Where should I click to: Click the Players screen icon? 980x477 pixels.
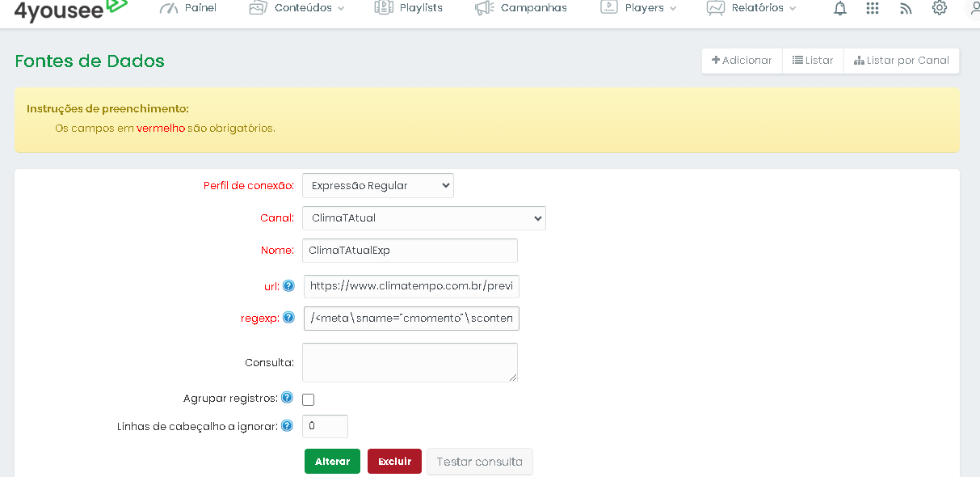(x=608, y=7)
